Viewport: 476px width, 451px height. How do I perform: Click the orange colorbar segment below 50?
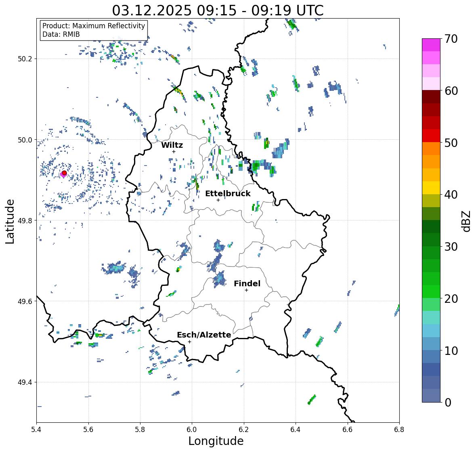coord(431,149)
